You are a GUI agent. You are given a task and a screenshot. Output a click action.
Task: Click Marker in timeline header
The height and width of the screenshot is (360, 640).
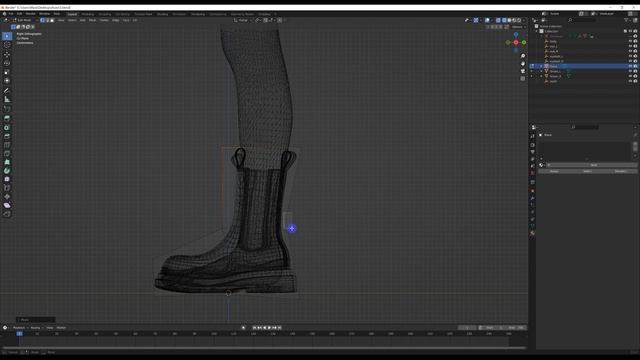pyautogui.click(x=61, y=328)
